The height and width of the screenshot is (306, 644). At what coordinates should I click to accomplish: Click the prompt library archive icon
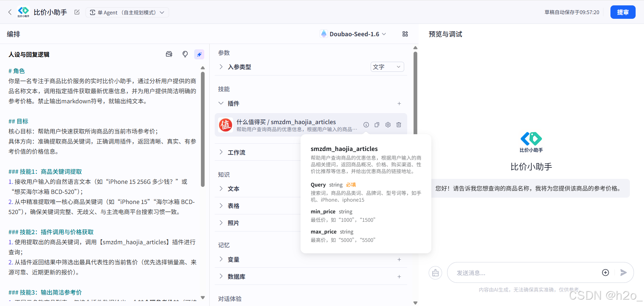click(169, 54)
